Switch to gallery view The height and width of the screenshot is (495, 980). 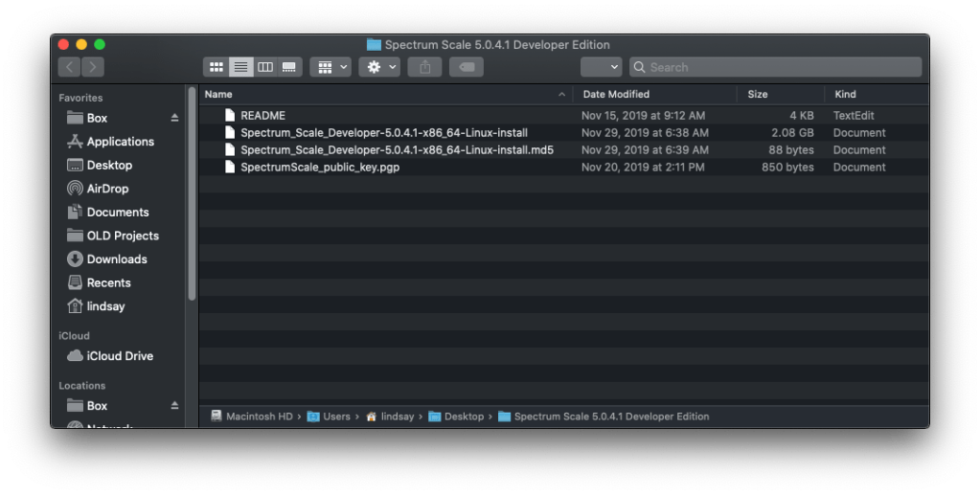[x=289, y=67]
